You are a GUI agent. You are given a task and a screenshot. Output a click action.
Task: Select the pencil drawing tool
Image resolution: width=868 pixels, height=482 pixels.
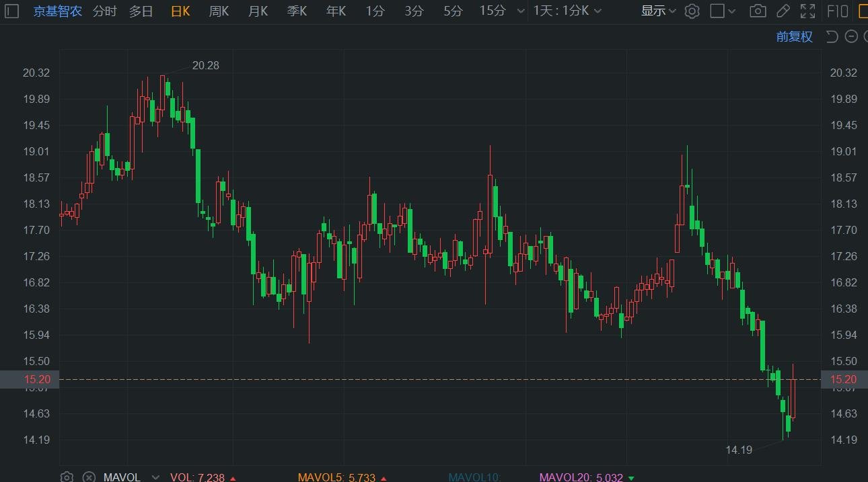tap(783, 11)
